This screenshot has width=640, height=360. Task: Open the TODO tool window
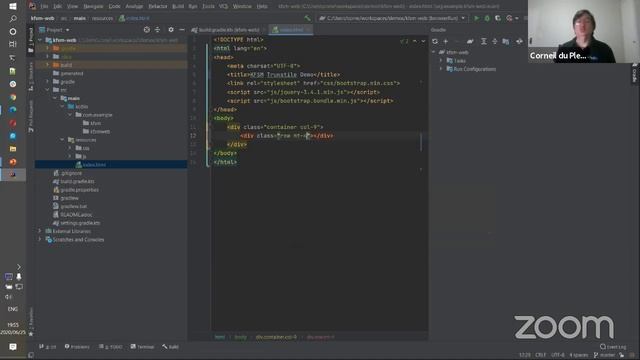111,347
